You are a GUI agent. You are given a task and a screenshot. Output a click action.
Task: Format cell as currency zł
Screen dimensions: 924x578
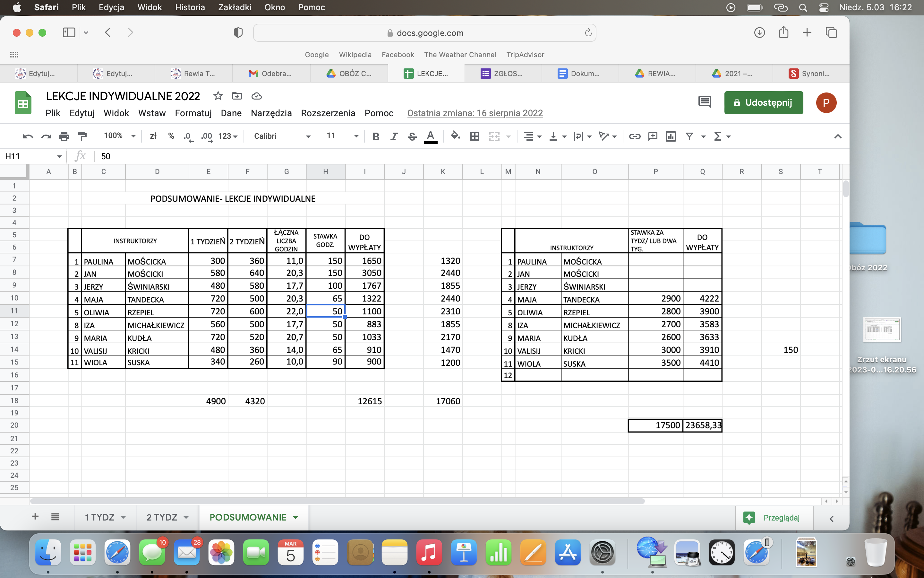pos(153,136)
